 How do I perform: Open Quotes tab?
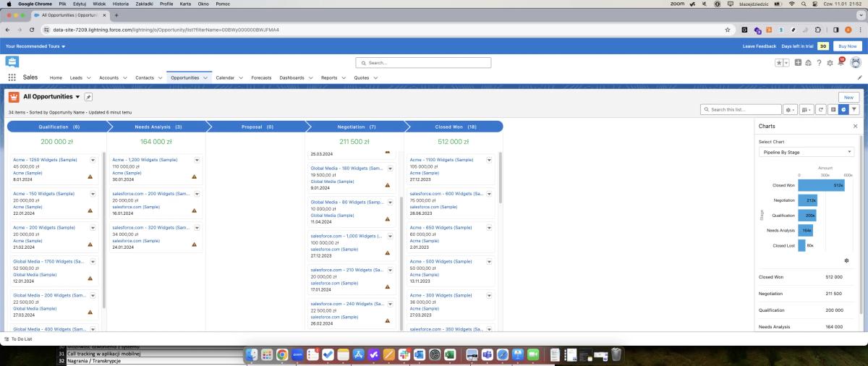click(361, 77)
